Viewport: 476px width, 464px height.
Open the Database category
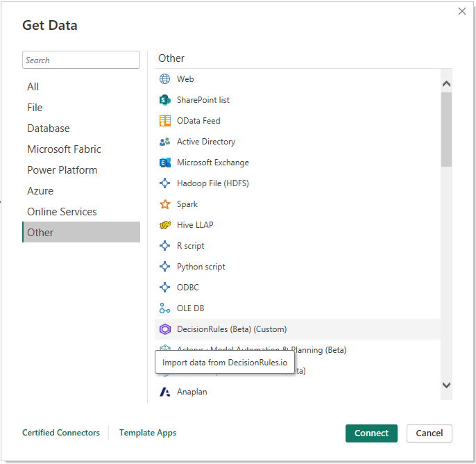click(49, 129)
